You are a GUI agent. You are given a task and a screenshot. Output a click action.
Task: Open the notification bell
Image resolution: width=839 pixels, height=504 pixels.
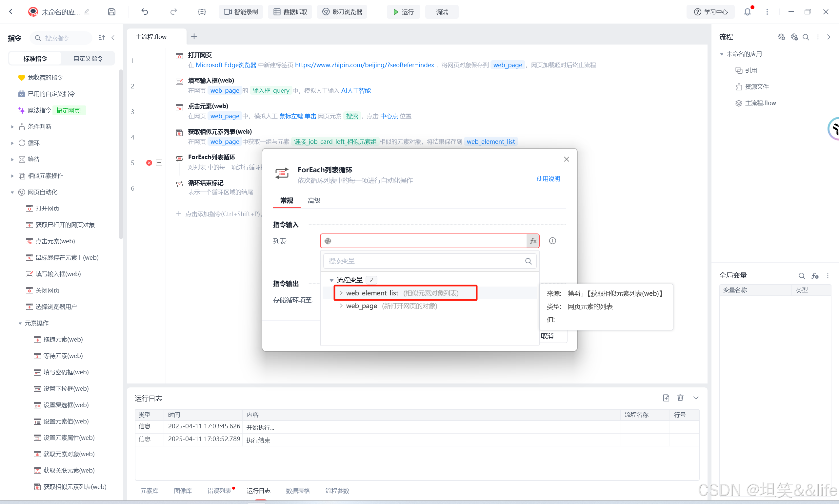(747, 12)
